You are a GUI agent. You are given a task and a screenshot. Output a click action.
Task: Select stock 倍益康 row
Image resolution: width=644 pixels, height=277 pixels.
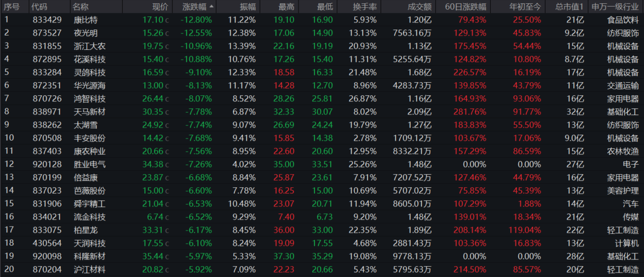(x=322, y=177)
